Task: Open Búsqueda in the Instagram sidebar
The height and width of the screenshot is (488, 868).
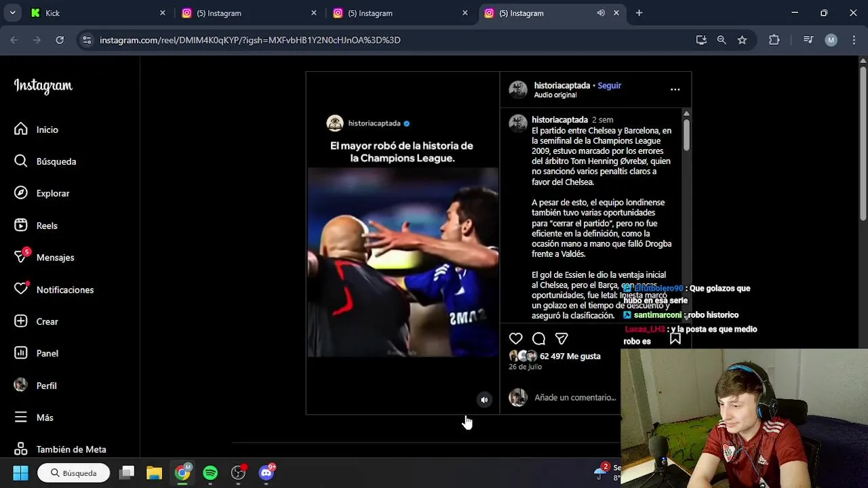Action: 45,161
